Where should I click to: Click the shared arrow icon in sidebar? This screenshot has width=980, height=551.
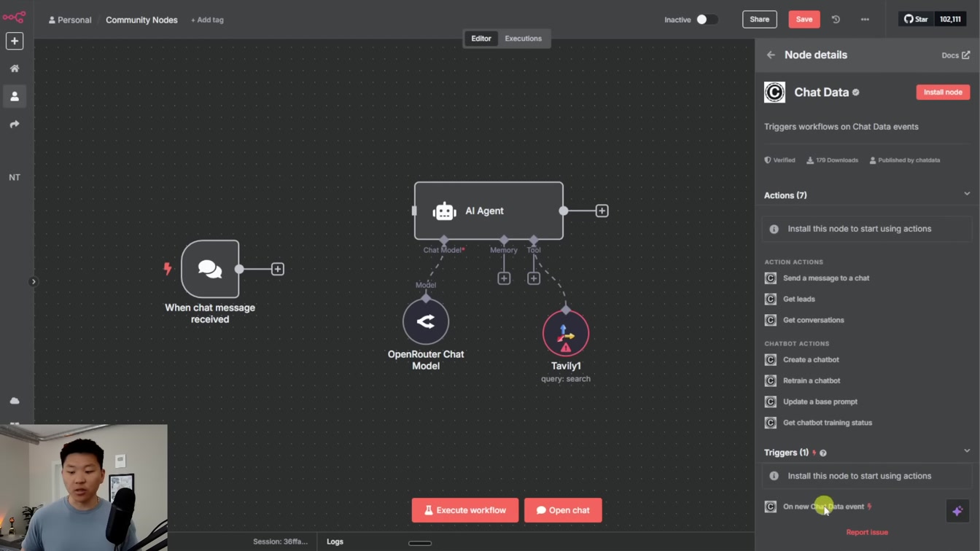coord(15,125)
